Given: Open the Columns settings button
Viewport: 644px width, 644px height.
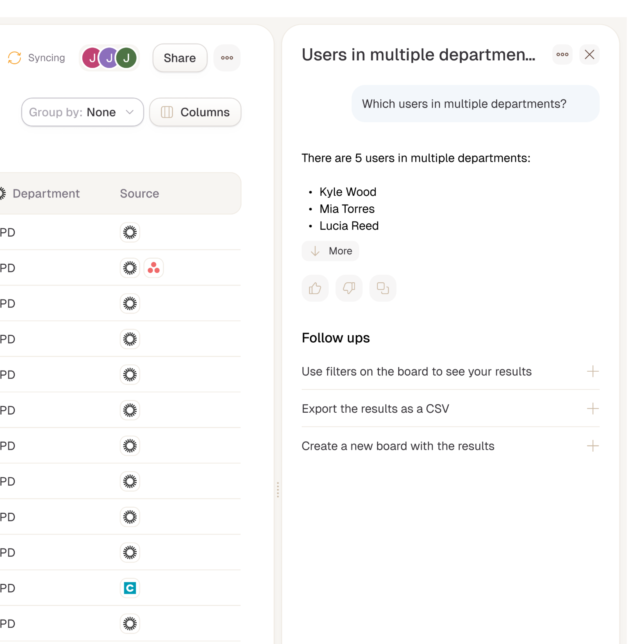Looking at the screenshot, I should coord(195,112).
